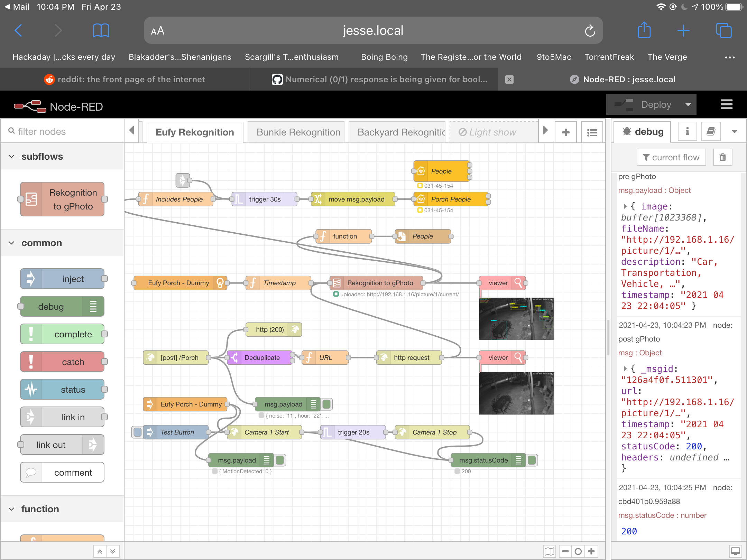This screenshot has height=560, width=747.
Task: Zoom in on the flow workspace
Action: [x=592, y=551]
